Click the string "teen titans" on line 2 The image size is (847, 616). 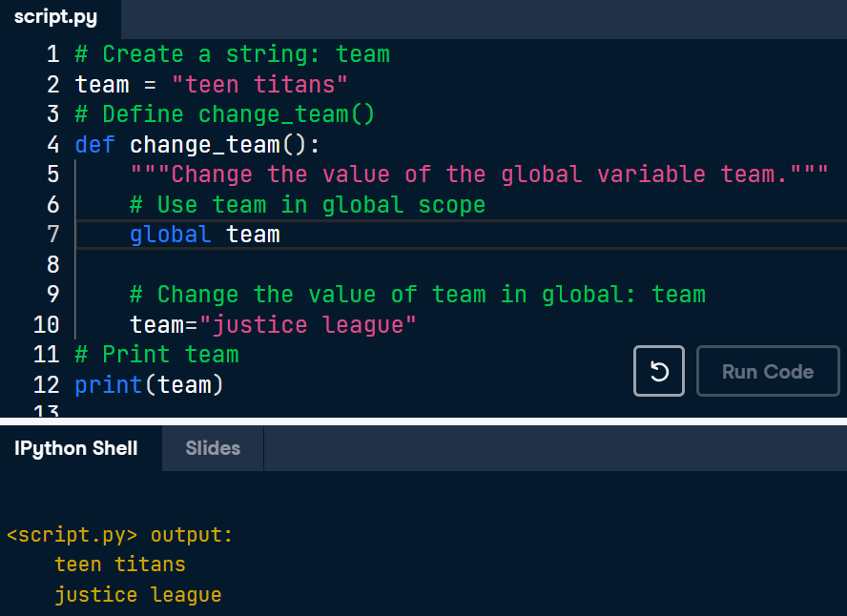[259, 85]
